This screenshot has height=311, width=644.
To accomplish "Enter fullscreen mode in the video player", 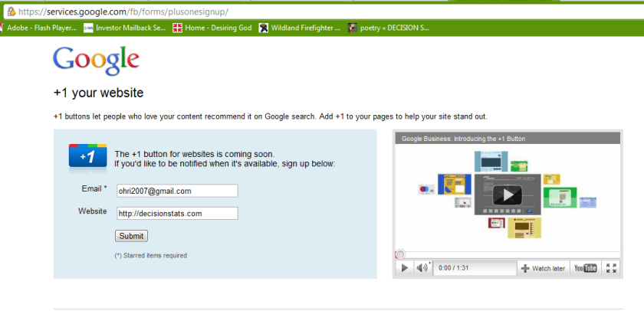I will coord(611,268).
